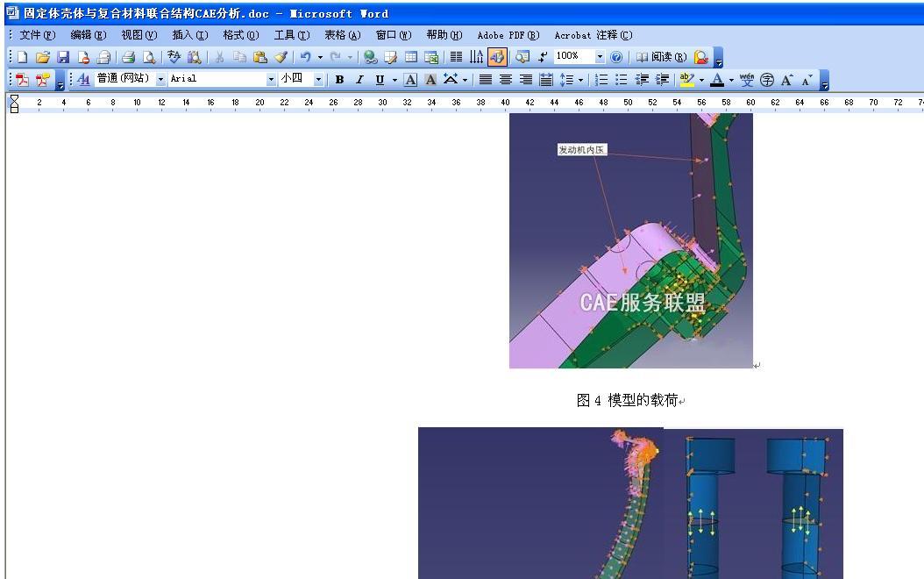The image size is (924, 579).
Task: Open the font size 小四 dropdown
Action: pyautogui.click(x=317, y=80)
